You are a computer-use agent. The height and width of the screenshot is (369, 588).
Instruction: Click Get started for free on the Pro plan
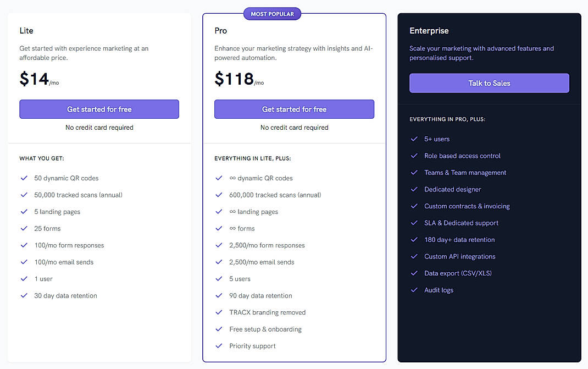[294, 109]
